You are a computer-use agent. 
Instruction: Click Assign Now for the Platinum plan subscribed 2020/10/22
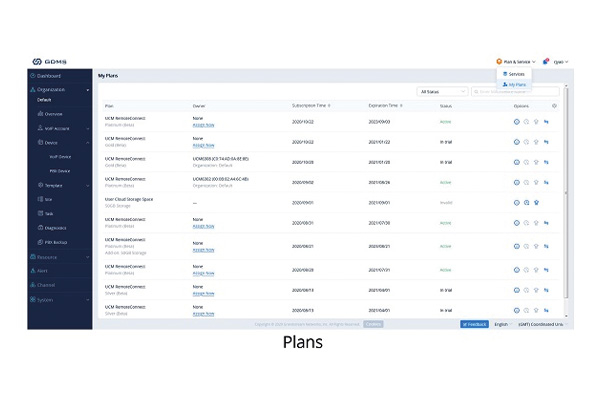[x=203, y=125]
